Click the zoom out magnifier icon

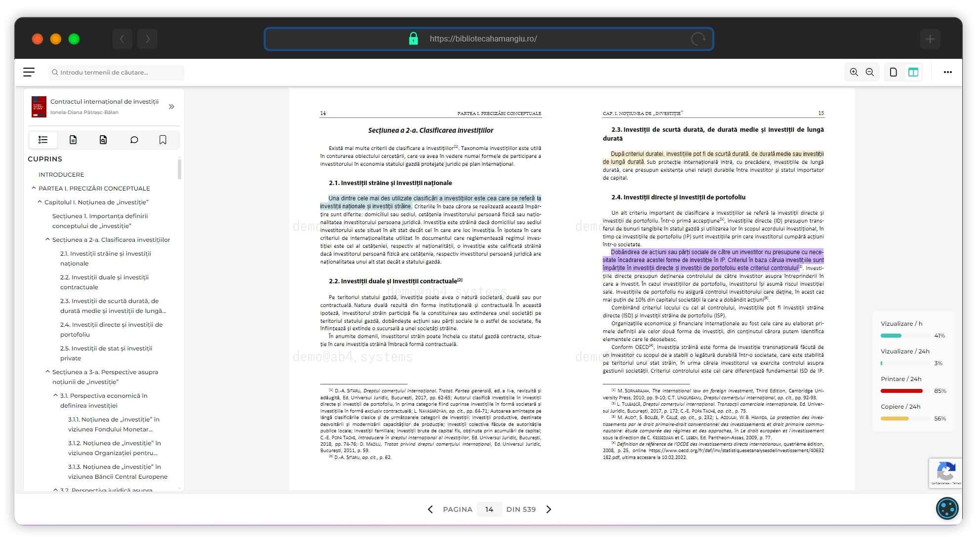click(x=870, y=72)
